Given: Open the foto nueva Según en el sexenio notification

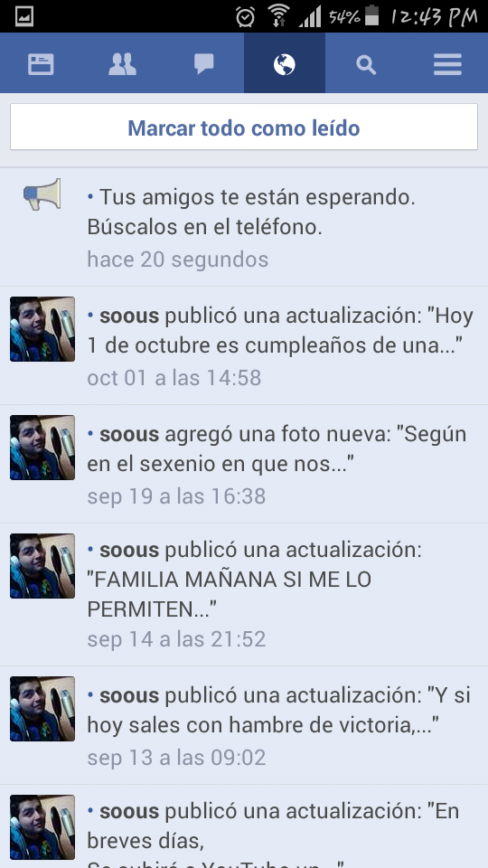Looking at the screenshot, I should click(x=244, y=465).
